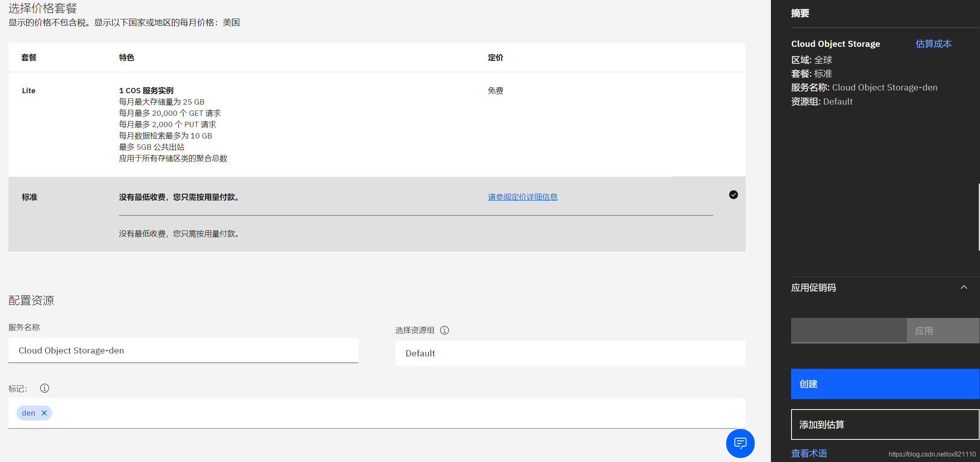Click the 估算成本 link
The height and width of the screenshot is (462, 980).
(933, 44)
